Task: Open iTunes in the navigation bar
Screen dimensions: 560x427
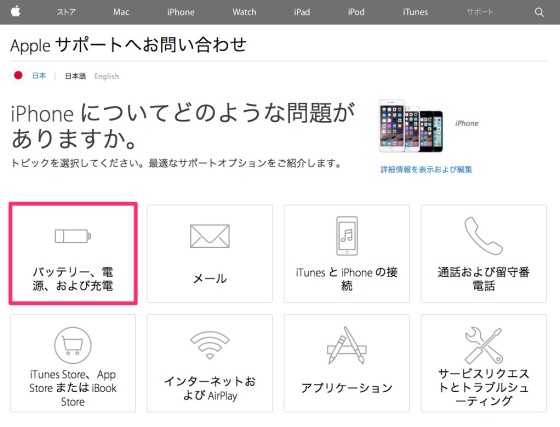Action: click(x=415, y=12)
